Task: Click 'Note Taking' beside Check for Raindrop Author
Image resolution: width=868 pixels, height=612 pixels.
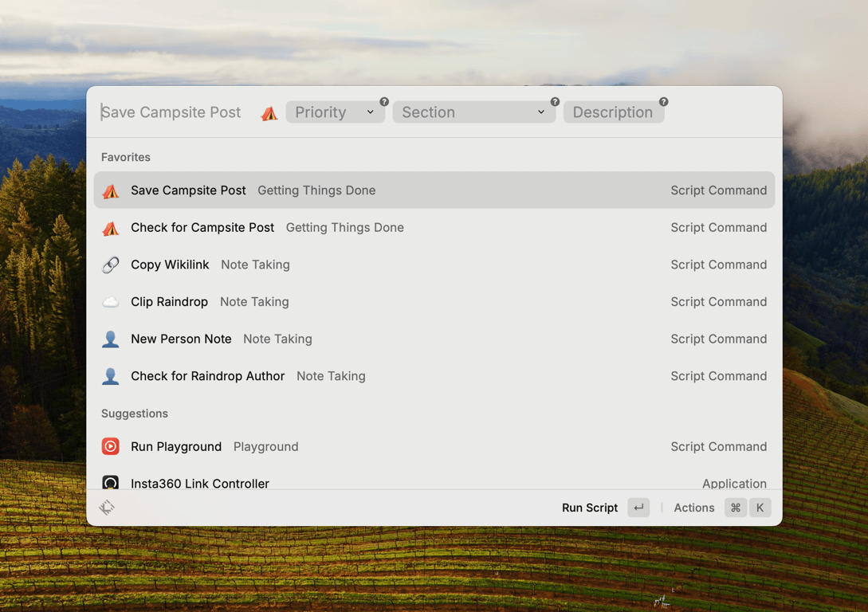Action: coord(331,375)
